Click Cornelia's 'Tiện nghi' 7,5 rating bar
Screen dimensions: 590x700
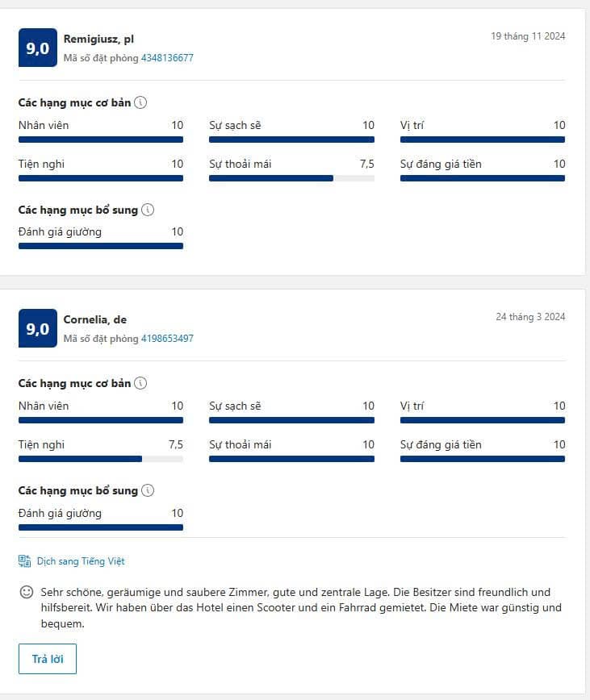[101, 459]
